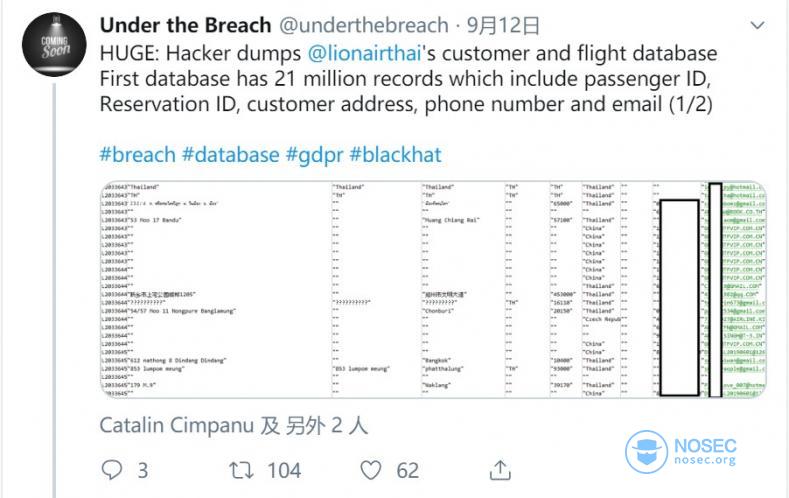Click the reply speech bubble icon
789x498 pixels.
coord(112,470)
